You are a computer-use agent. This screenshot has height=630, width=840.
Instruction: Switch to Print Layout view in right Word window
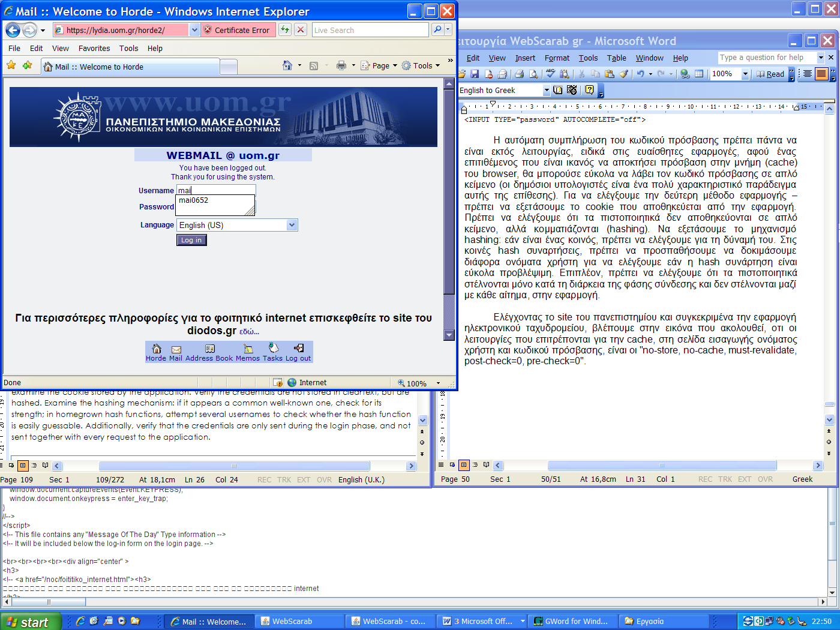click(464, 465)
